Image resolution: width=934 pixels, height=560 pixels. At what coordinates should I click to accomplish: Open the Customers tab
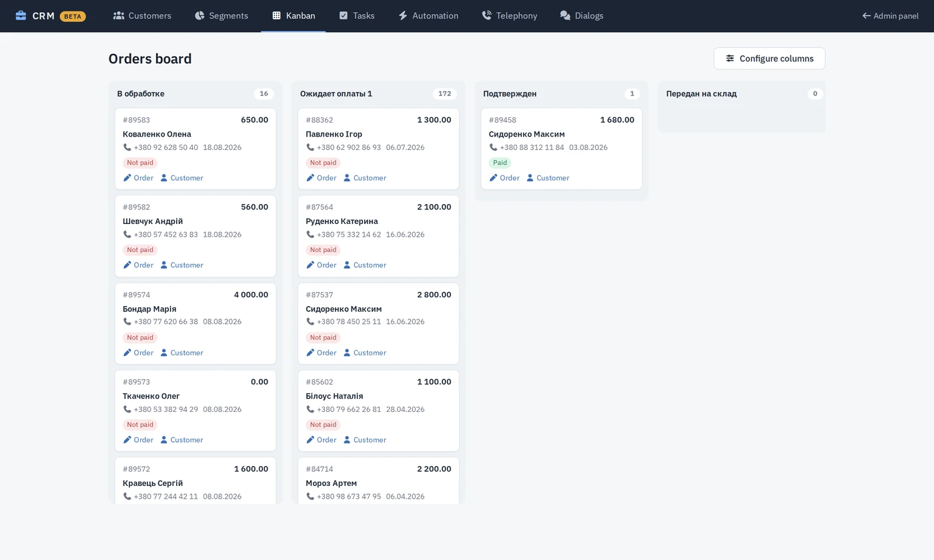coord(142,15)
